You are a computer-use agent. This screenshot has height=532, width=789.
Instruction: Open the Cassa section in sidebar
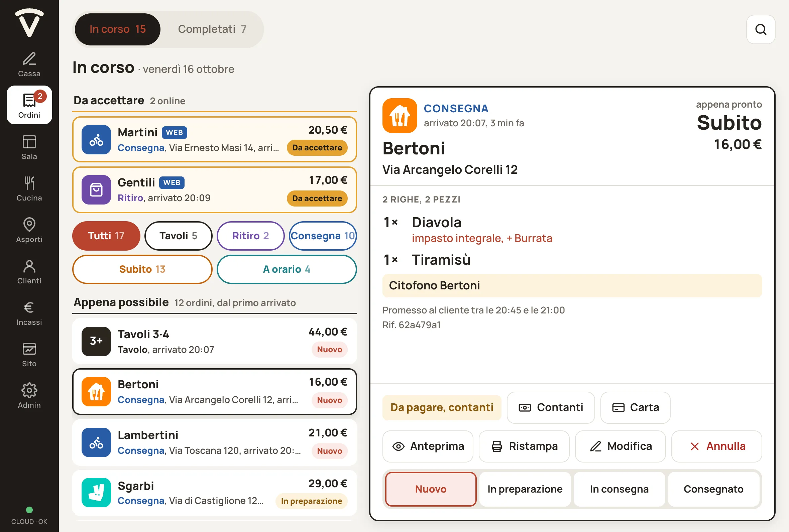(x=29, y=64)
